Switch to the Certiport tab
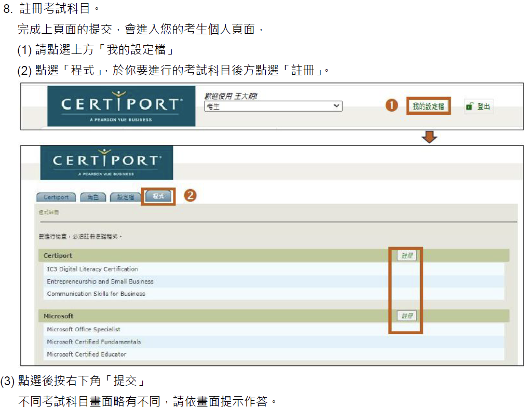 point(56,197)
